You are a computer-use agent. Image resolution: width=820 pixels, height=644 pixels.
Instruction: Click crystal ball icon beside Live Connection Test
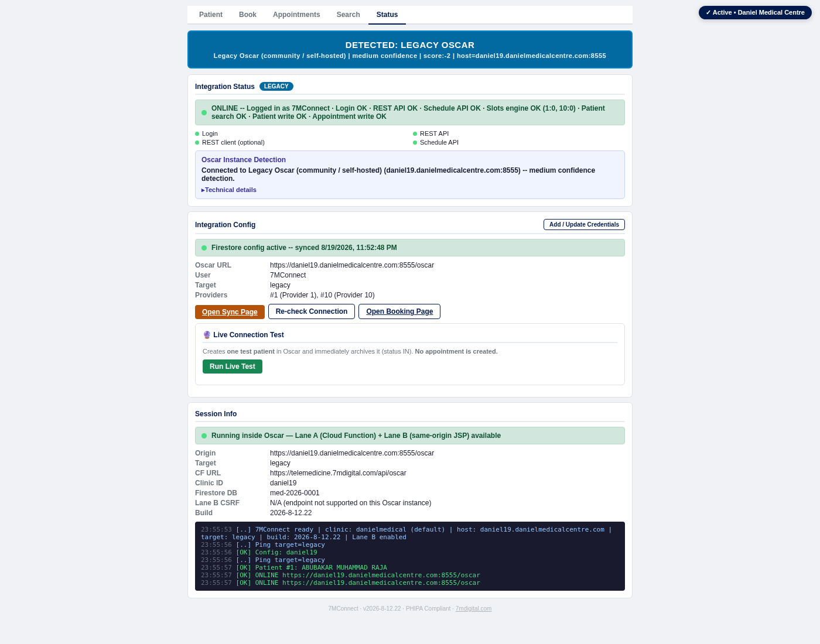click(x=207, y=335)
